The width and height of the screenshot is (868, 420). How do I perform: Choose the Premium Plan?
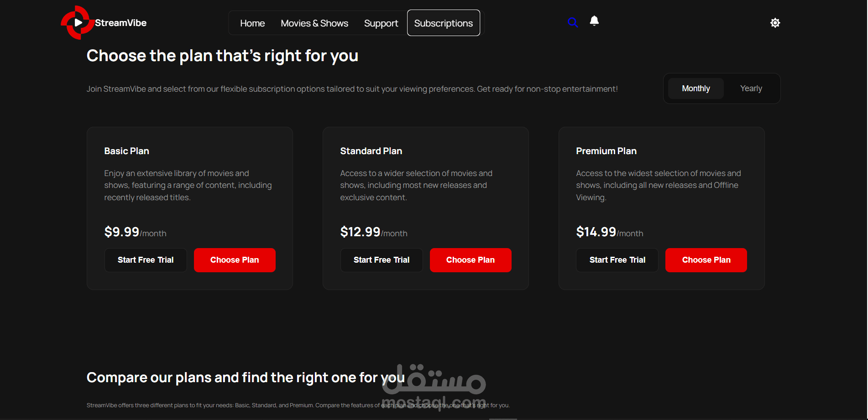pyautogui.click(x=706, y=260)
